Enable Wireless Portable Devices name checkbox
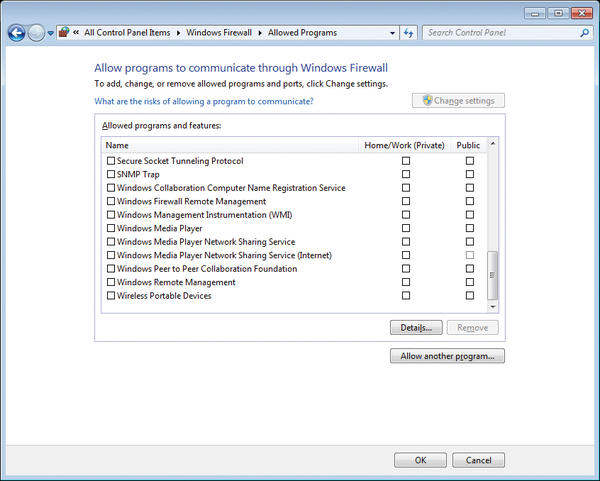The height and width of the screenshot is (481, 600). 111,295
